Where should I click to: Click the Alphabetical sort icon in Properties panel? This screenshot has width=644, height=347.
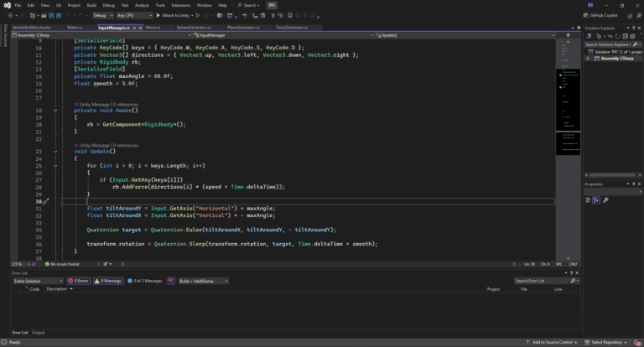click(x=596, y=200)
